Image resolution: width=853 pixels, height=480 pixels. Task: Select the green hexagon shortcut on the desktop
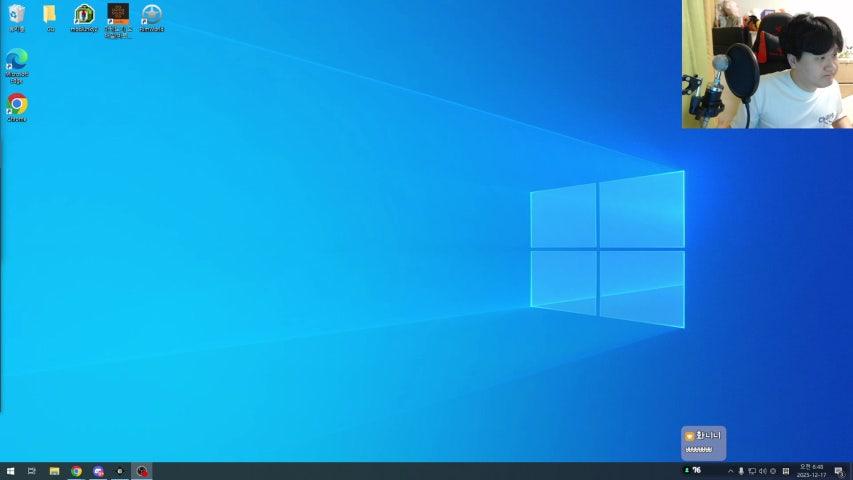pos(84,18)
